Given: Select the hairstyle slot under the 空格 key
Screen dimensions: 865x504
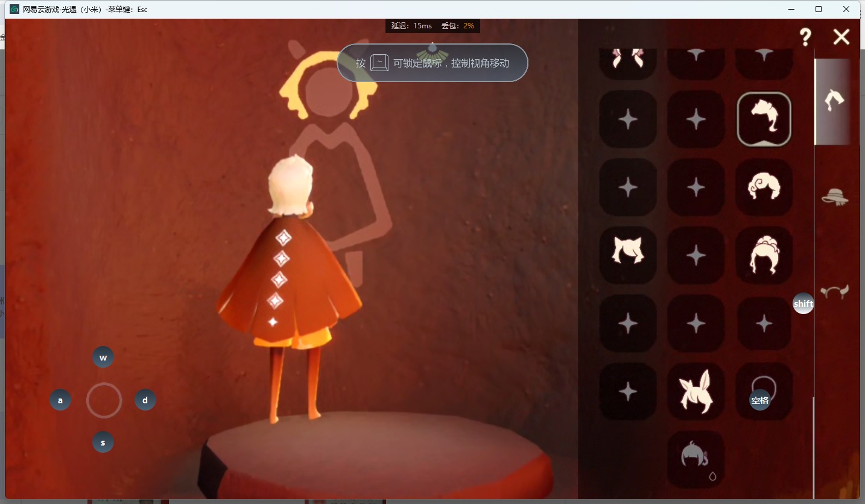Looking at the screenshot, I should click(x=764, y=392).
